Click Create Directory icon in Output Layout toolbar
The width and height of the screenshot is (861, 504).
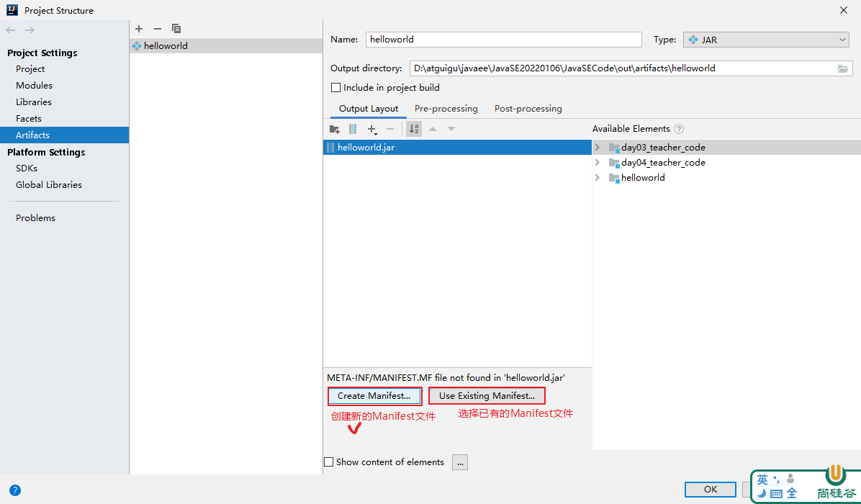click(x=334, y=129)
